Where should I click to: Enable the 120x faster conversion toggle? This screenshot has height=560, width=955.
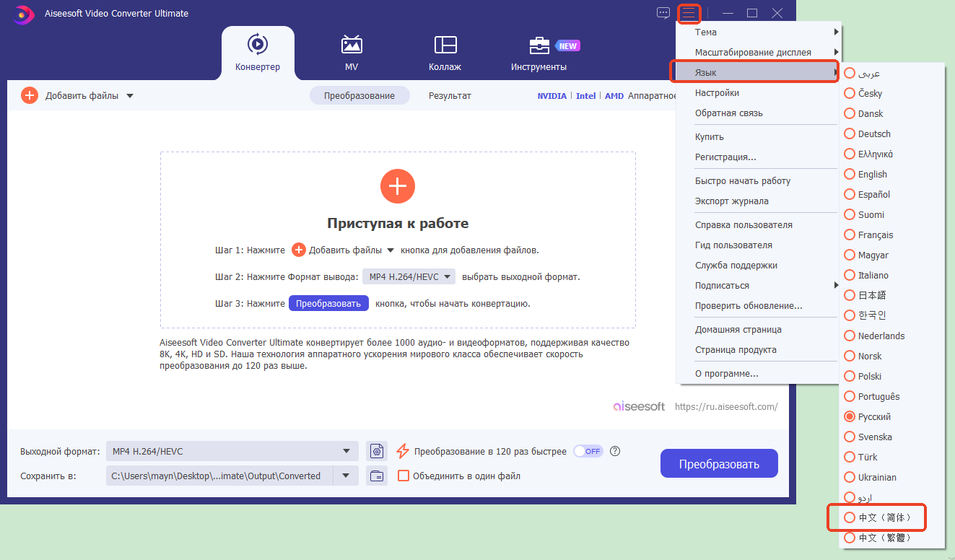pos(588,450)
